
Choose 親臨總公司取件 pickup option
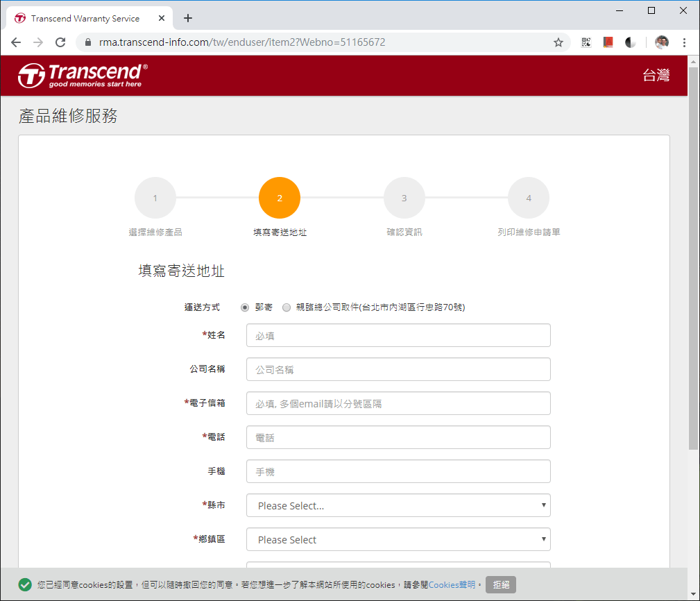(287, 307)
